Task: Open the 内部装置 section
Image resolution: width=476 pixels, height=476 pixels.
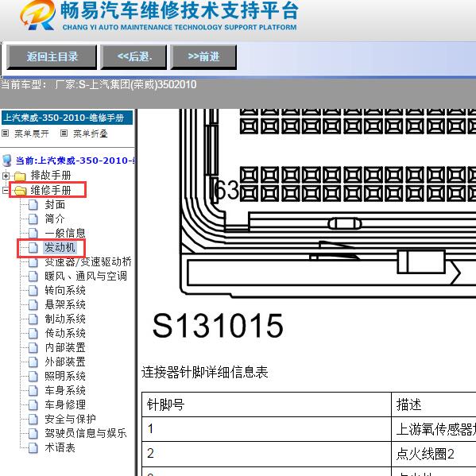Action: click(65, 347)
